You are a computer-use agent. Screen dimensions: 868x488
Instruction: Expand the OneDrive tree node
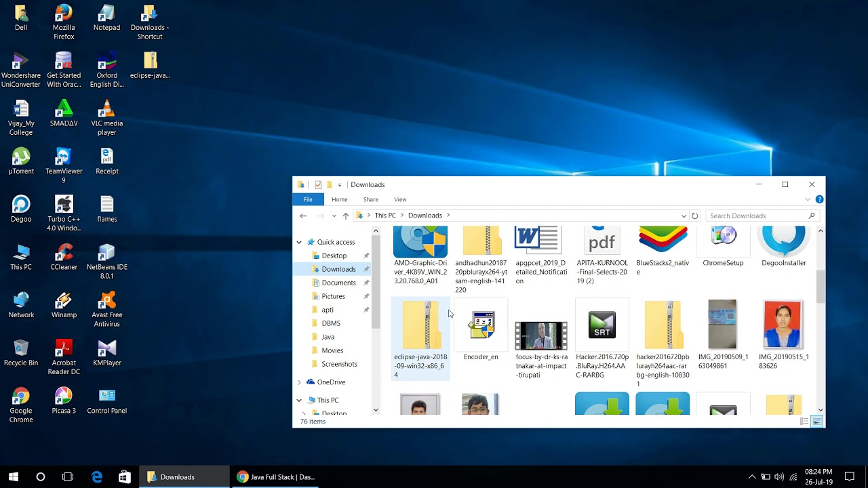coord(299,382)
